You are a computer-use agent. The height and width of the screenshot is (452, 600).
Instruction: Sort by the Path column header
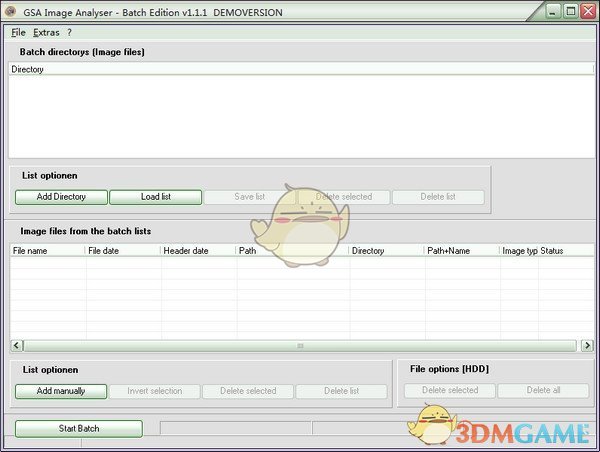pyautogui.click(x=292, y=251)
